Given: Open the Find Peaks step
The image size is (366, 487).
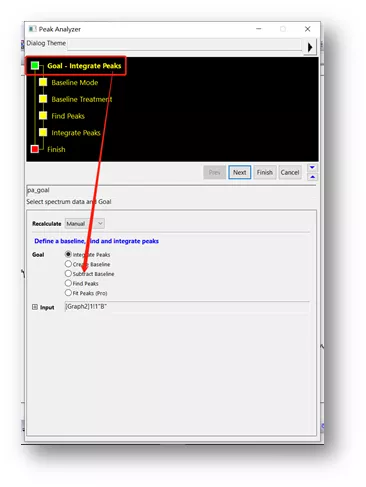Looking at the screenshot, I should [68, 116].
